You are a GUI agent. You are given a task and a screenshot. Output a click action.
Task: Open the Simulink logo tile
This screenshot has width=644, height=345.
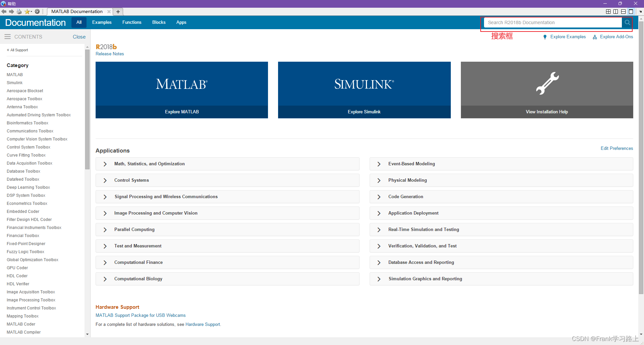[x=364, y=84]
